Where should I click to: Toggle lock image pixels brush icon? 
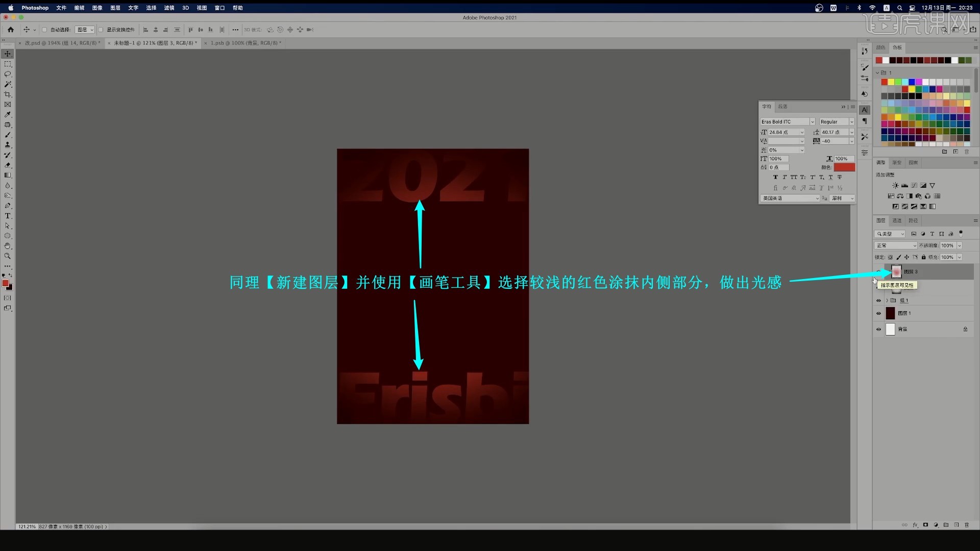(x=898, y=257)
